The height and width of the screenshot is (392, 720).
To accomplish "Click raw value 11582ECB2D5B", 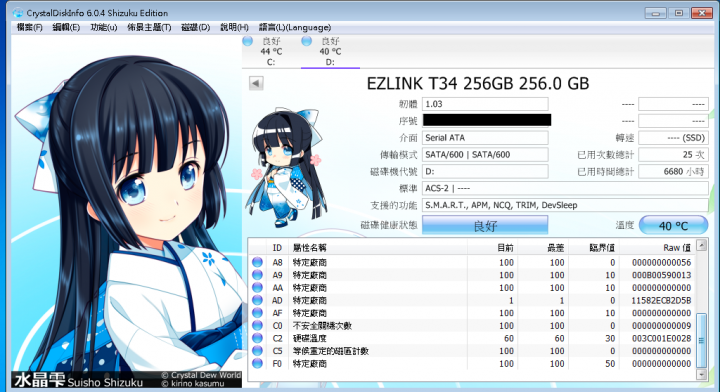I will click(x=661, y=300).
